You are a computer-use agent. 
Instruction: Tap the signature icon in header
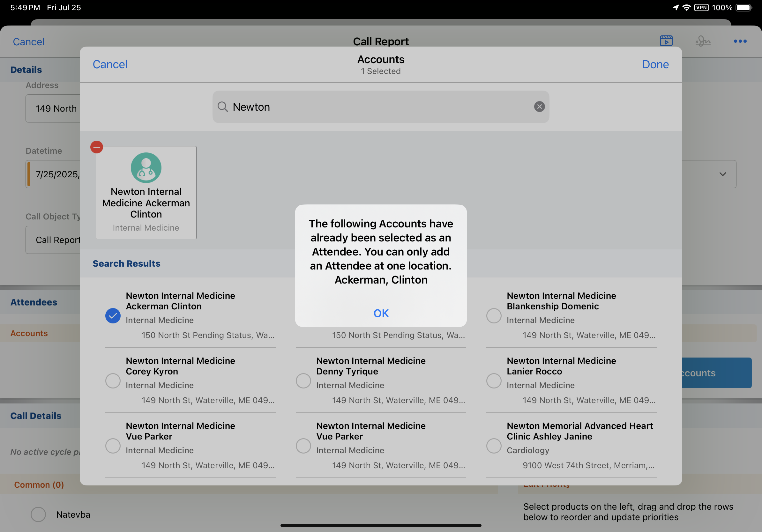pos(703,41)
